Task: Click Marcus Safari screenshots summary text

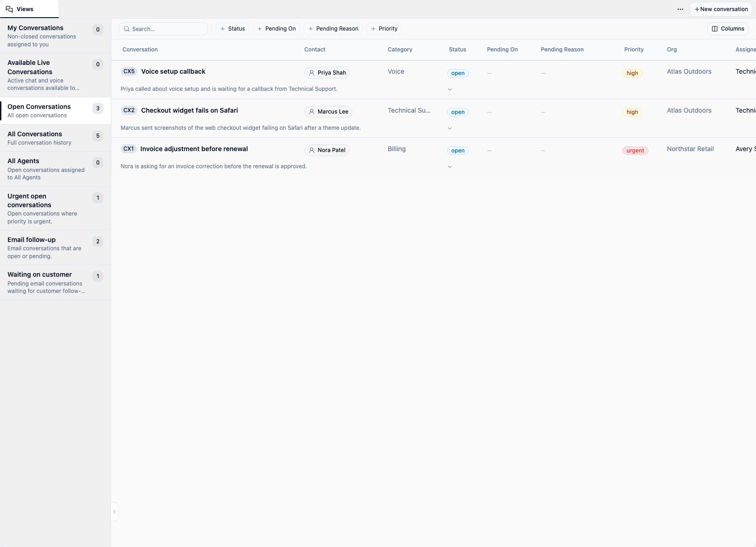Action: coord(240,128)
